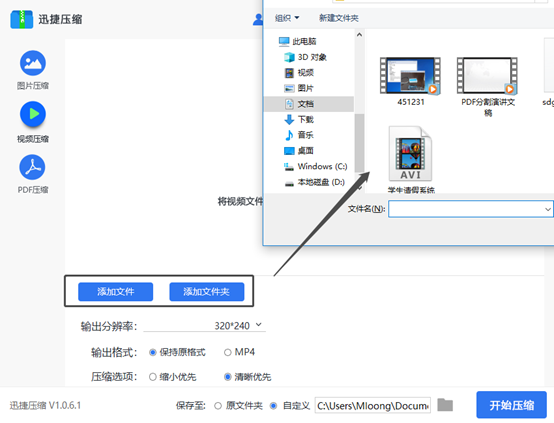Open the 下载 folder in sidebar
554x423 pixels.
coord(299,119)
